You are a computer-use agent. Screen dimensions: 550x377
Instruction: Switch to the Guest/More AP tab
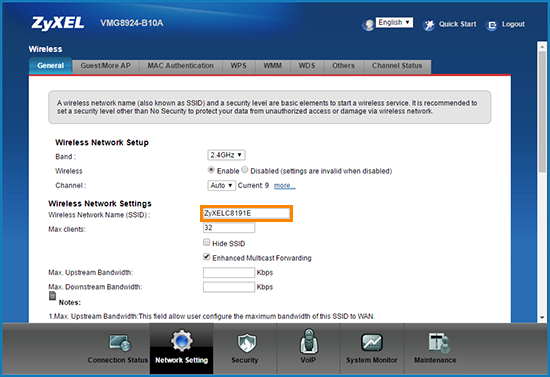[106, 66]
